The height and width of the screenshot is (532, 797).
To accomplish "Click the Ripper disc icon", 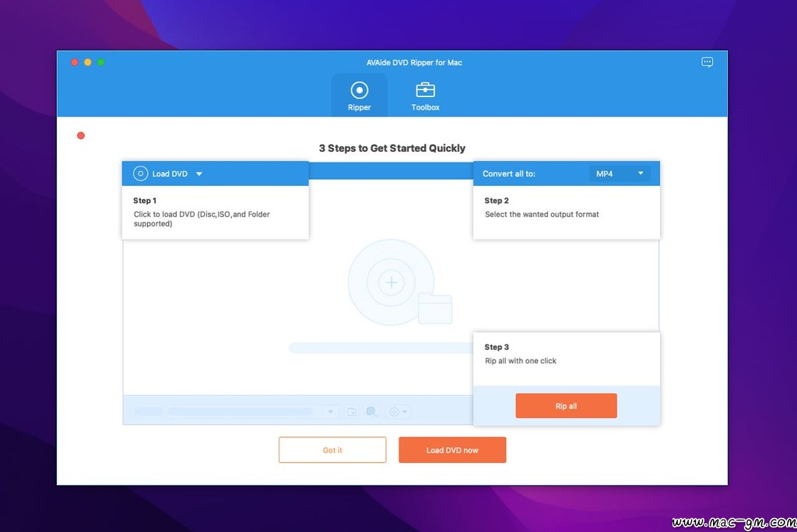I will [360, 90].
